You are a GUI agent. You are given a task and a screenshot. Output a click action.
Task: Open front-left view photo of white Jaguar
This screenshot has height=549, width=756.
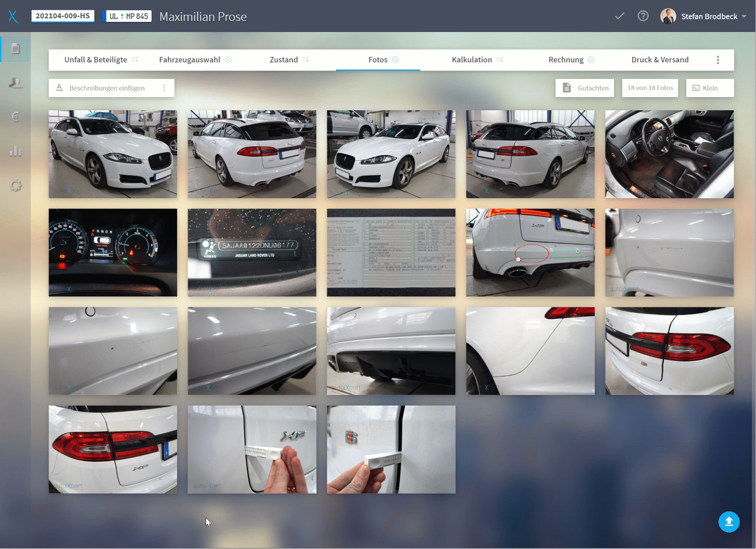coord(113,155)
